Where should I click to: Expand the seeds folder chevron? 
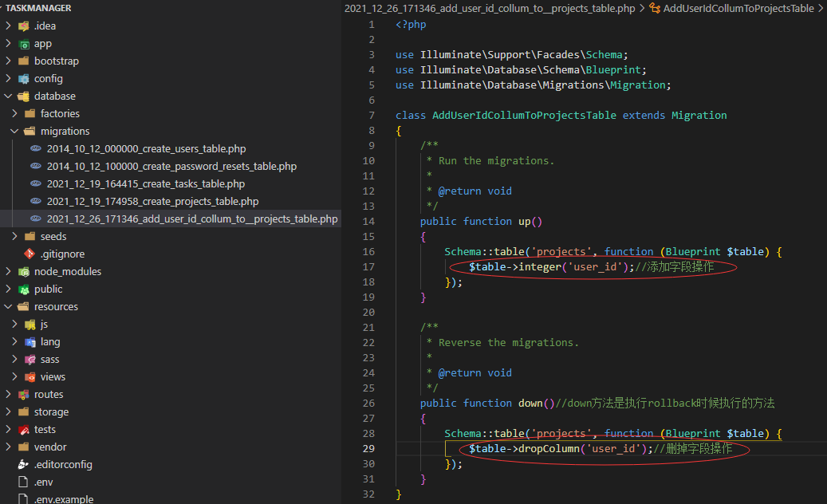pos(14,236)
